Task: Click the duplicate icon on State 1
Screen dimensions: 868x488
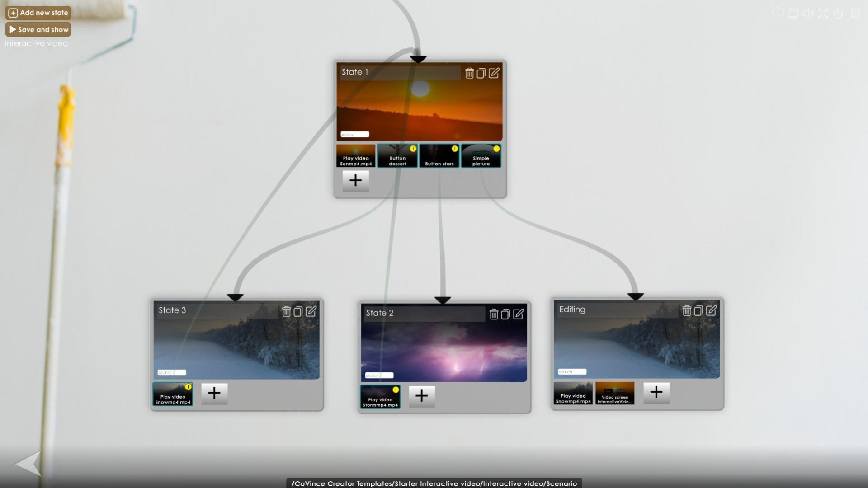Action: point(481,73)
